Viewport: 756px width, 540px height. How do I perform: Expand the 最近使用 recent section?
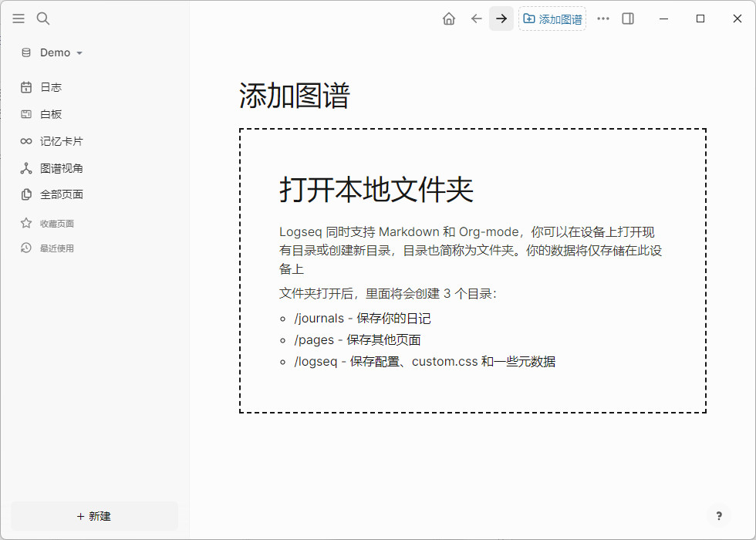57,248
